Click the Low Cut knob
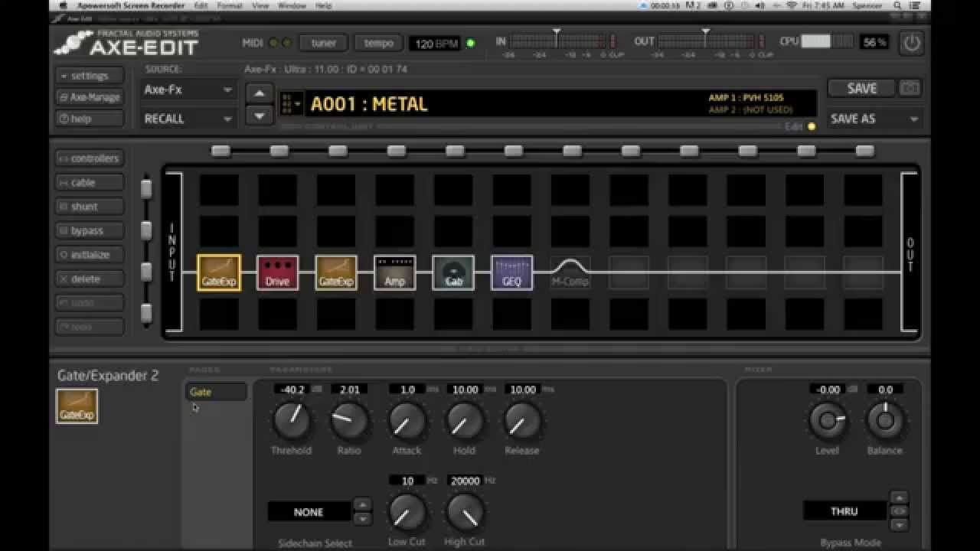The height and width of the screenshot is (551, 980). coord(407,511)
